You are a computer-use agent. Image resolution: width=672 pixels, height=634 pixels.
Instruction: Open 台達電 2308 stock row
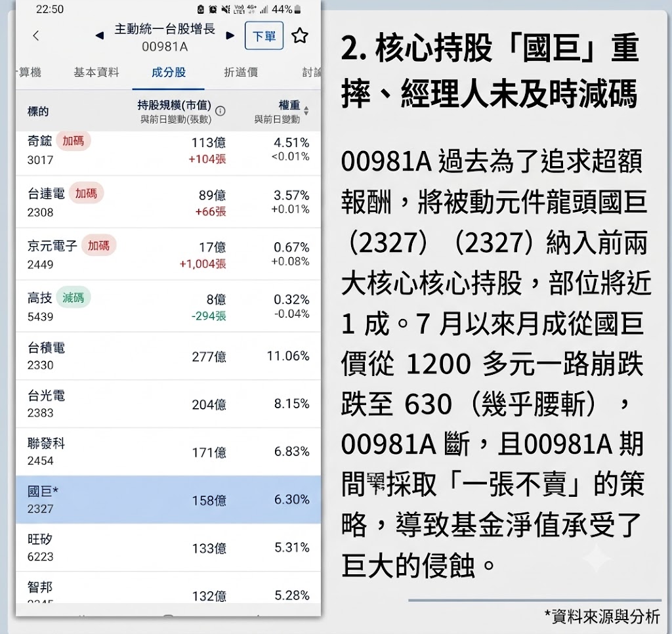pyautogui.click(x=169, y=202)
